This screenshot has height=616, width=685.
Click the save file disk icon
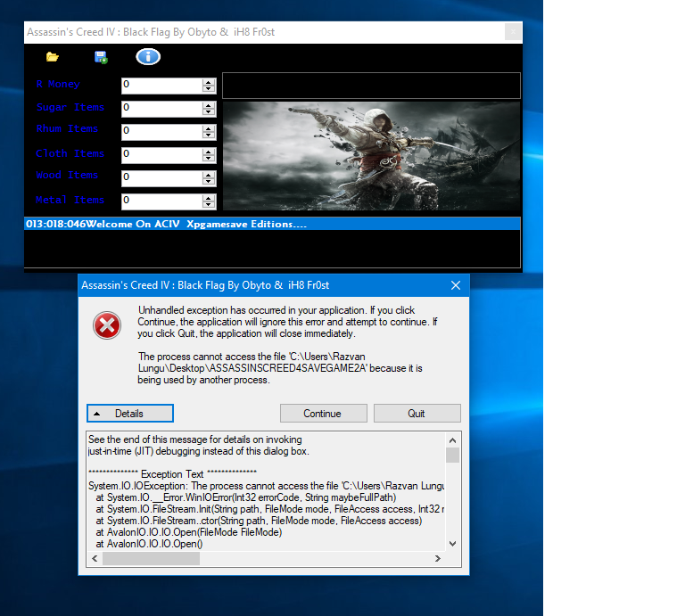(101, 57)
